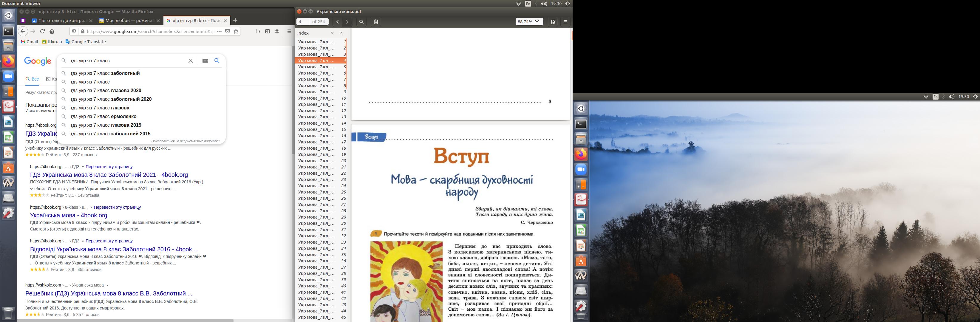This screenshot has width=980, height=322.
Task: Open PDF find/search tool
Action: tap(361, 22)
